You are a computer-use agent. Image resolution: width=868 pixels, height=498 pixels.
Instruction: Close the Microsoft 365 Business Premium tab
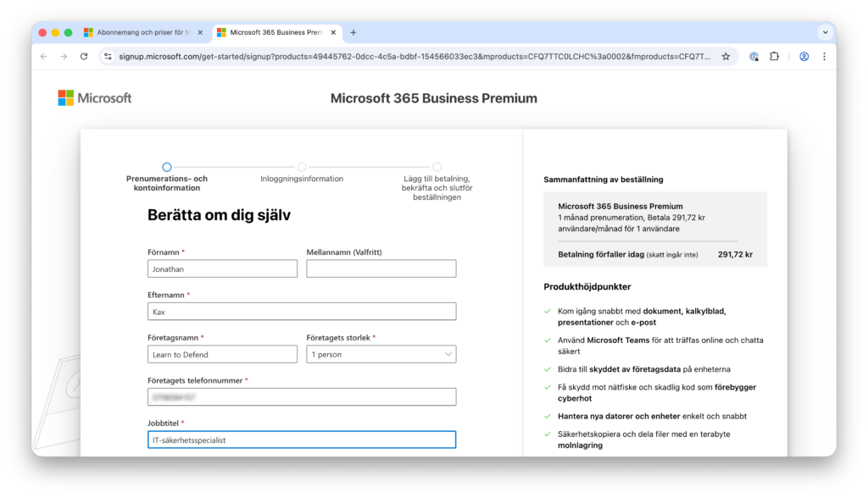pyautogui.click(x=333, y=33)
